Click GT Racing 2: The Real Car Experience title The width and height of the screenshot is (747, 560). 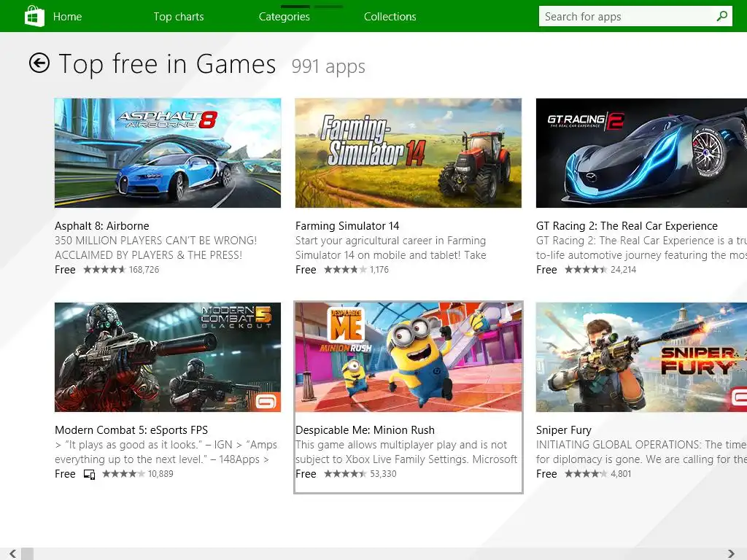tap(627, 226)
